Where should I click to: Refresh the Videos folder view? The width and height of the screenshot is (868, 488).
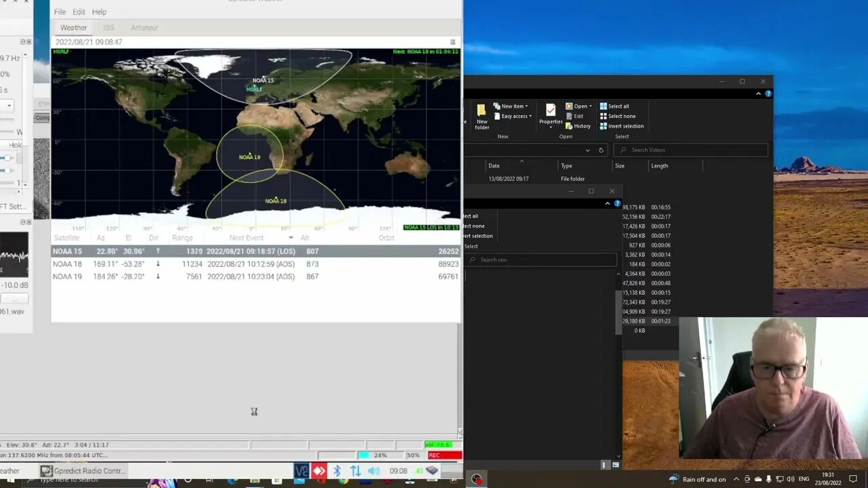click(x=601, y=150)
